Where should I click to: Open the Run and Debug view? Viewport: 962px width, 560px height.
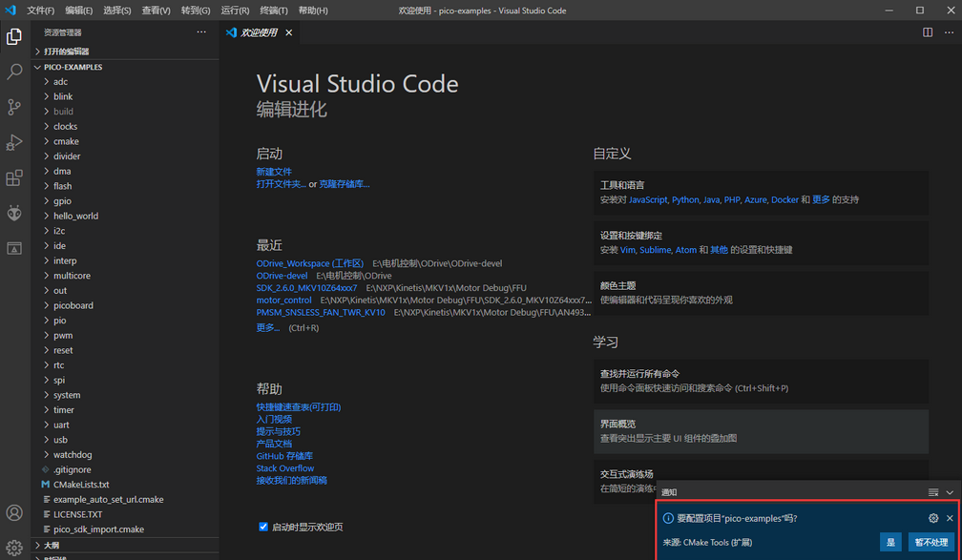tap(14, 143)
